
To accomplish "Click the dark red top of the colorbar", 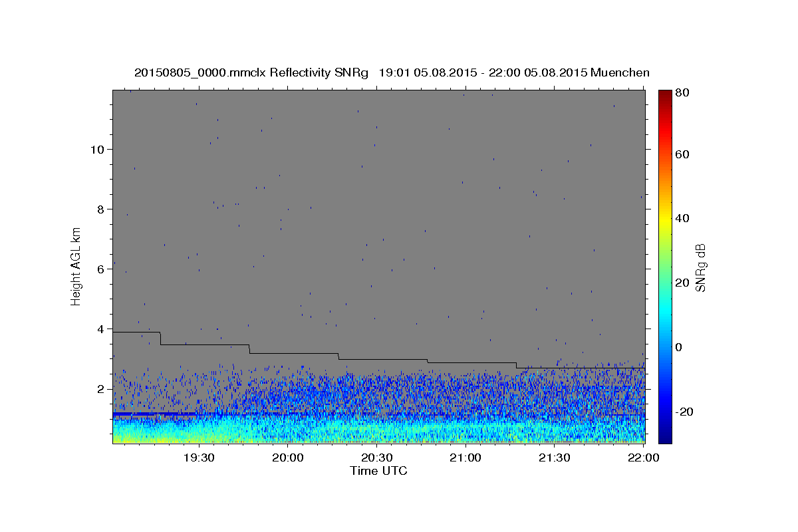I will pyautogui.click(x=664, y=96).
